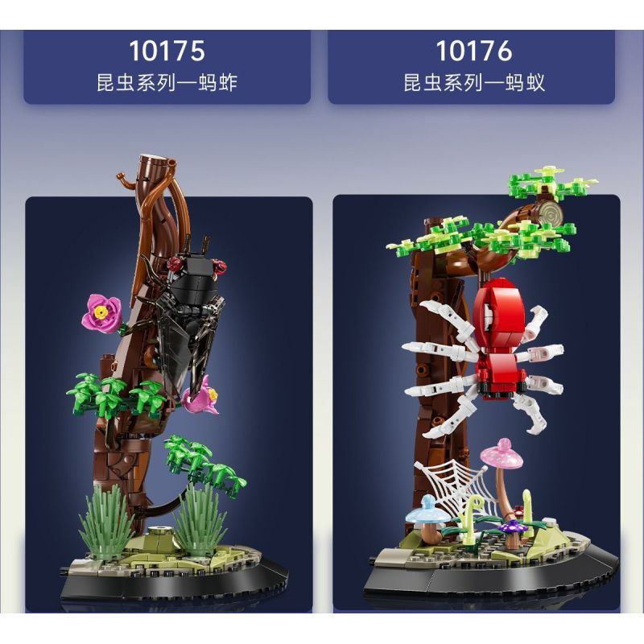Viewport: 644px width, 644px height.
Task: Select the 昆虫系列—蚂蚱 label banner
Action: click(167, 67)
